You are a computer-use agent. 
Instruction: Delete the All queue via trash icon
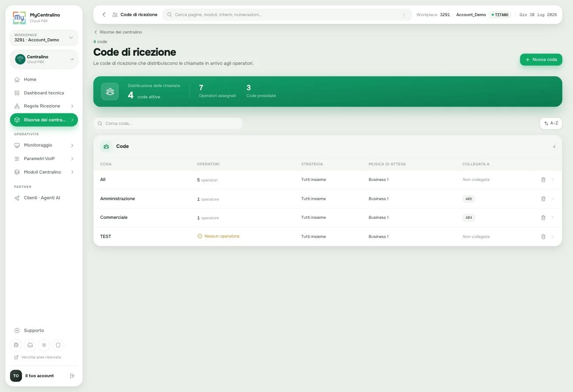click(x=543, y=180)
